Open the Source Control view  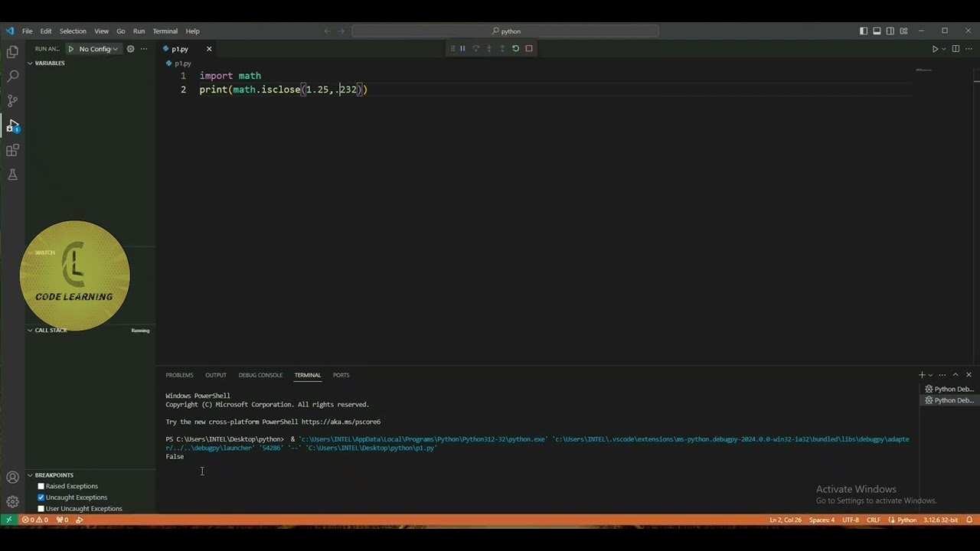point(12,101)
